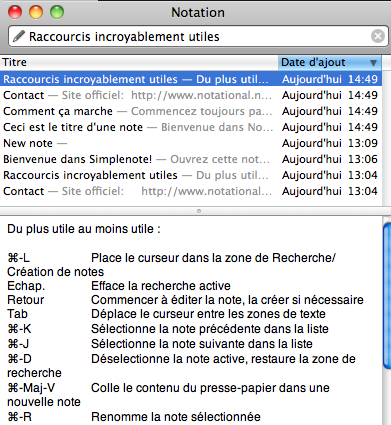Open 'Ceci est le titre d'une note'

point(191,127)
